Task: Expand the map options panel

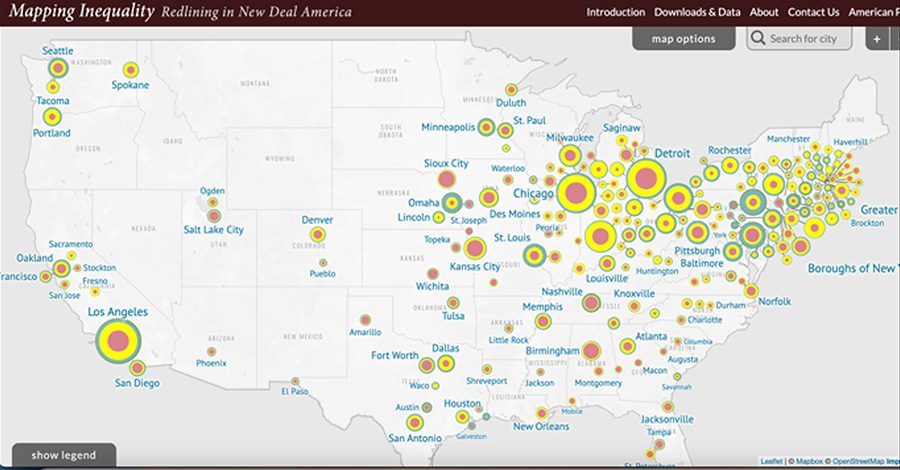Action: [684, 39]
